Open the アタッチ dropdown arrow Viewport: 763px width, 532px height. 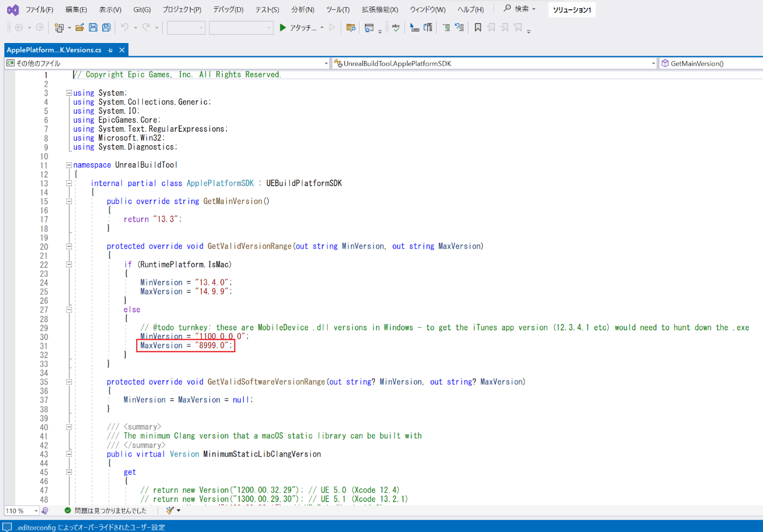[322, 28]
